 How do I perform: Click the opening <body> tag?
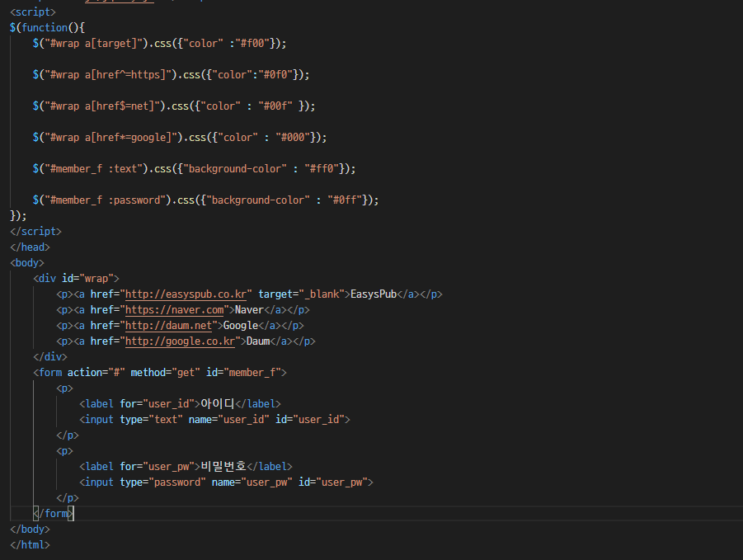pos(27,262)
